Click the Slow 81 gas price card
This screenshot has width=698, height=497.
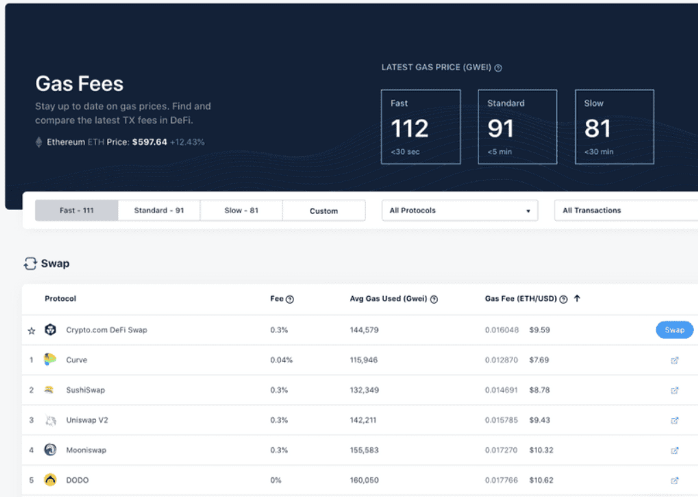tap(614, 127)
